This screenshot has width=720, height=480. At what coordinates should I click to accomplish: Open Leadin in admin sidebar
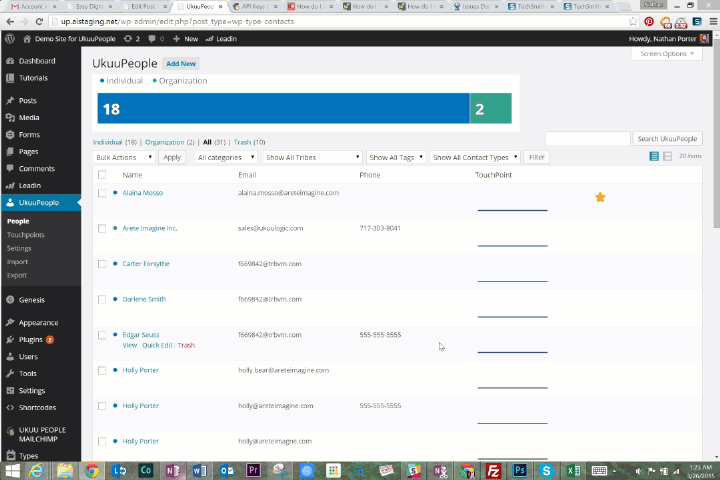30,185
